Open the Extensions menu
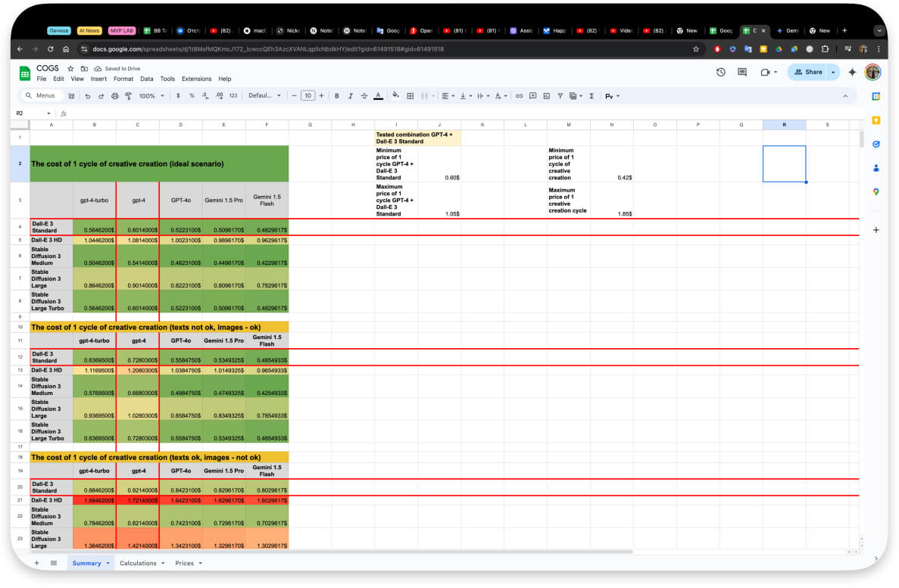Image resolution: width=899 pixels, height=588 pixels. pos(197,79)
